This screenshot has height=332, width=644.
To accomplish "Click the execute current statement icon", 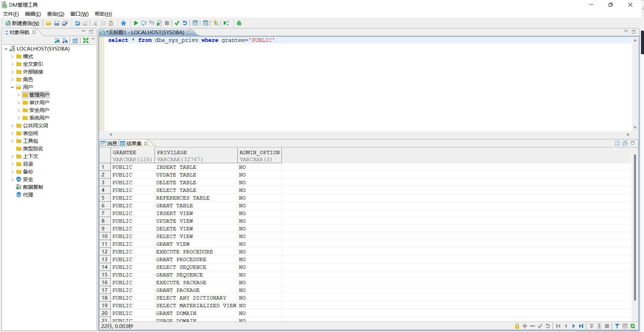I will 144,23.
